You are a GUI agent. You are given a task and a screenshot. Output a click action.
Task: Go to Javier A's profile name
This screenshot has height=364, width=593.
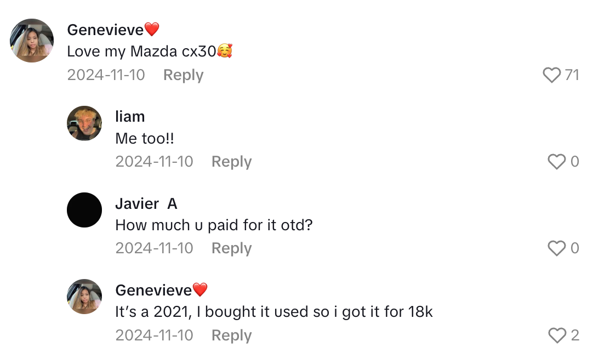click(x=146, y=204)
